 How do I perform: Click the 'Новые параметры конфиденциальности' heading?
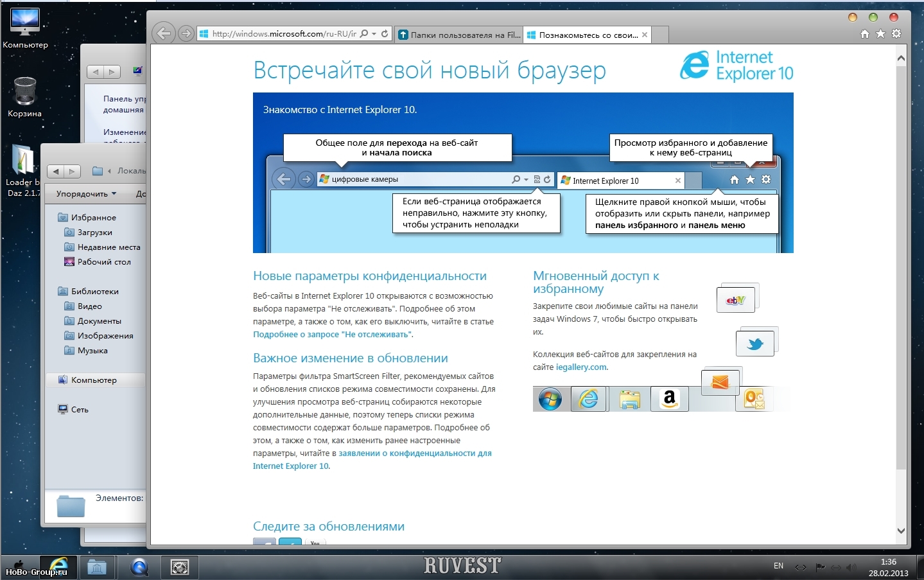pyautogui.click(x=370, y=276)
